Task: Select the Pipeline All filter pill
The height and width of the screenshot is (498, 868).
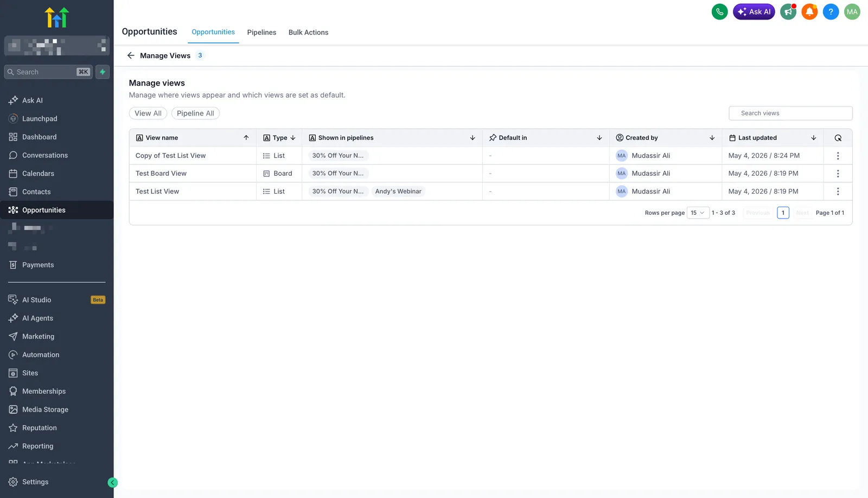Action: click(x=195, y=113)
